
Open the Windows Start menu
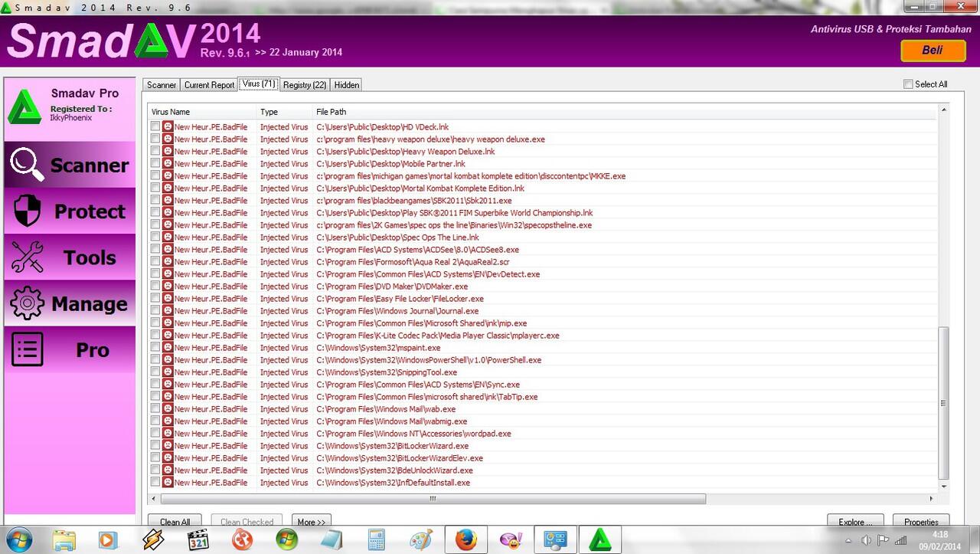pyautogui.click(x=18, y=539)
